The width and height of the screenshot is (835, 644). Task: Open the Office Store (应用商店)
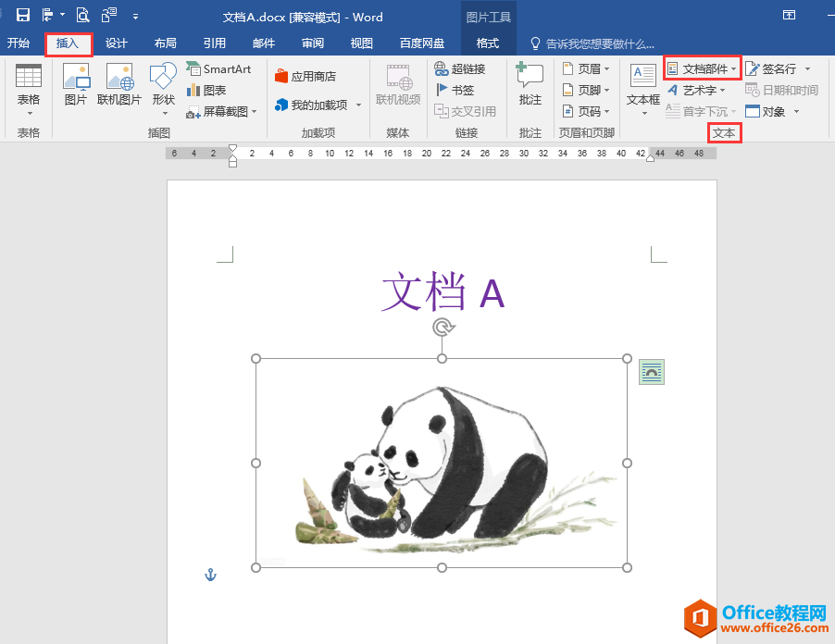(x=305, y=77)
